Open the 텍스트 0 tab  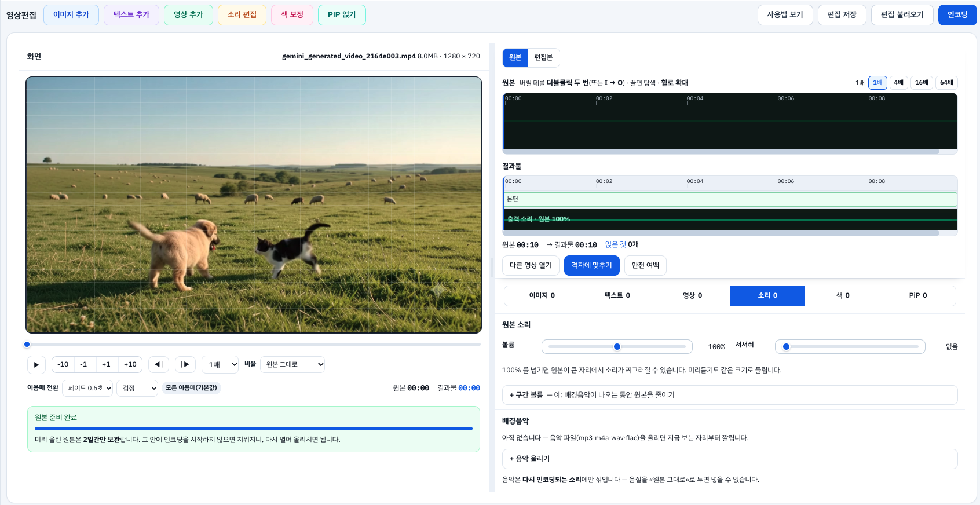click(x=617, y=296)
